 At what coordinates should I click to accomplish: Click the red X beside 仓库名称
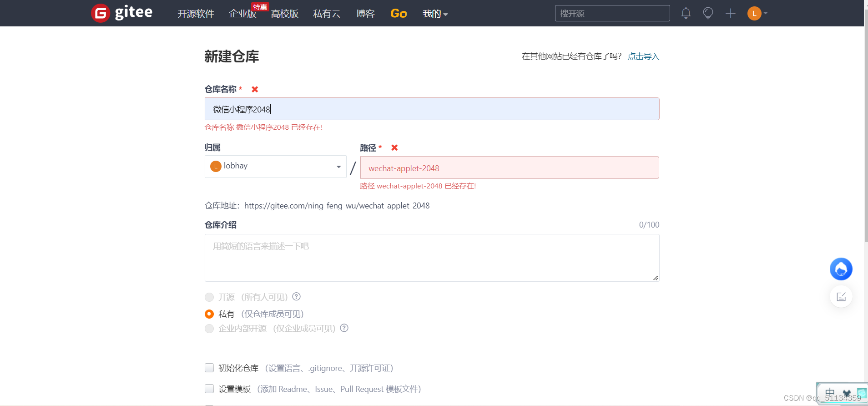click(255, 89)
